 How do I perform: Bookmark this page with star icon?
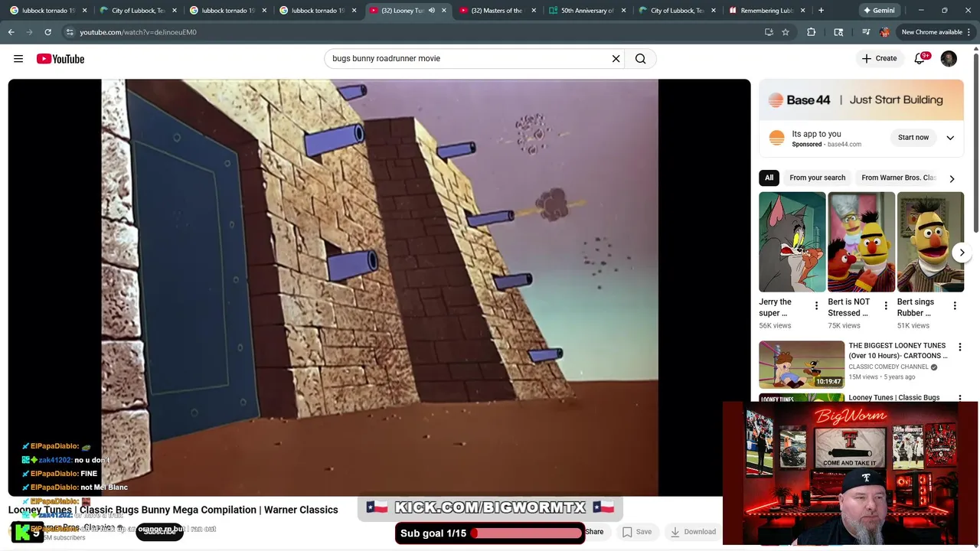pos(786,32)
